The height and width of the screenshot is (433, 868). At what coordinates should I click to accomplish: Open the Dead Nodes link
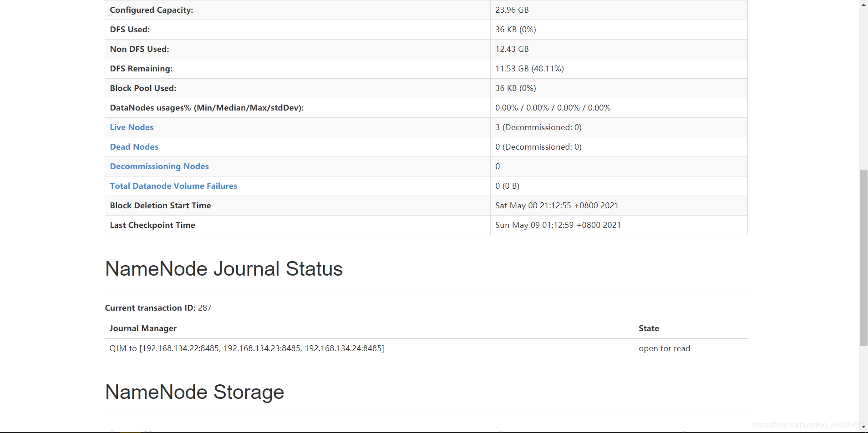click(134, 147)
